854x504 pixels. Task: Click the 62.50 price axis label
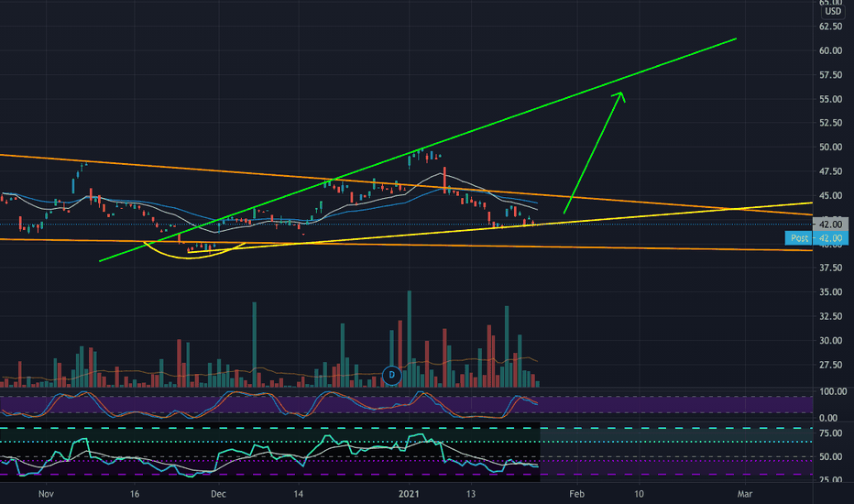(x=830, y=27)
